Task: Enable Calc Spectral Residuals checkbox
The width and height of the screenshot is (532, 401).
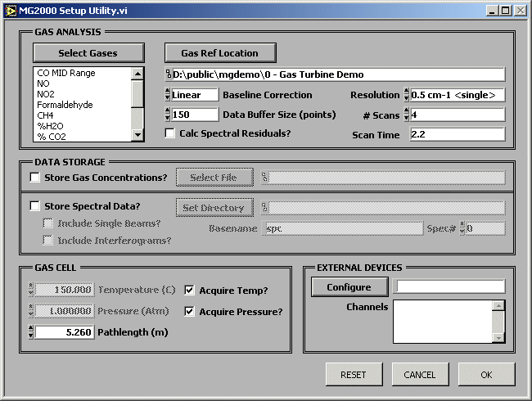Action: tap(170, 133)
